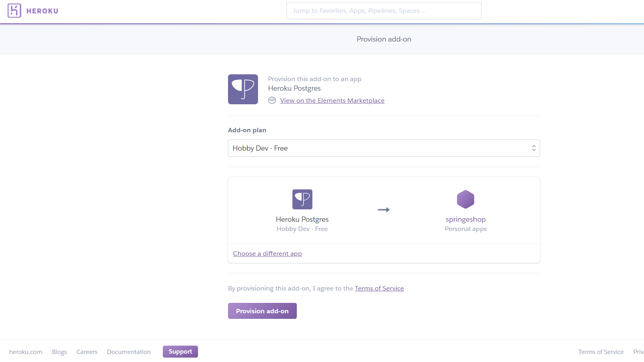Click the springeshop hexagon app icon
This screenshot has height=362, width=644.
(466, 199)
